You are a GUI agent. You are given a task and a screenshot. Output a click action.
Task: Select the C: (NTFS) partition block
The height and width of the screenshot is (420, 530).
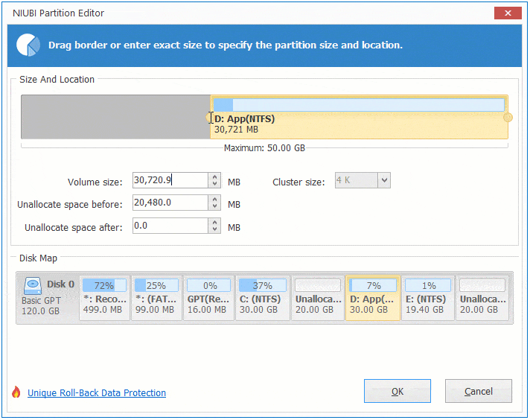(x=263, y=297)
